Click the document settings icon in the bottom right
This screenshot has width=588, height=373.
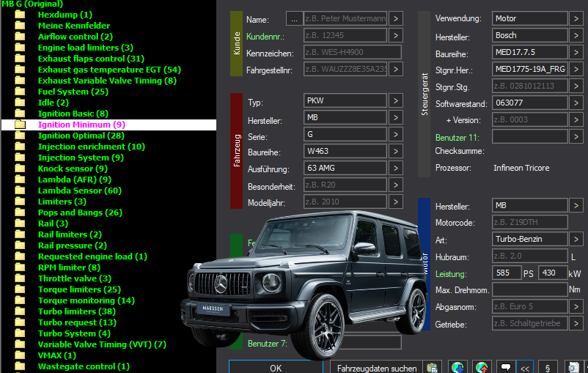[574, 368]
